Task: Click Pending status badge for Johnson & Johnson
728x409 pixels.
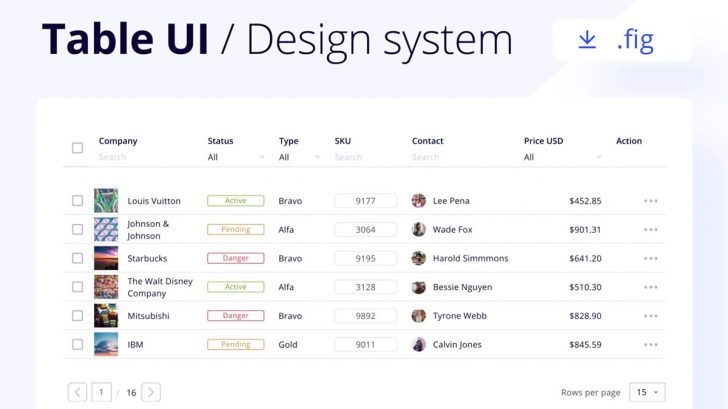Action: (236, 229)
